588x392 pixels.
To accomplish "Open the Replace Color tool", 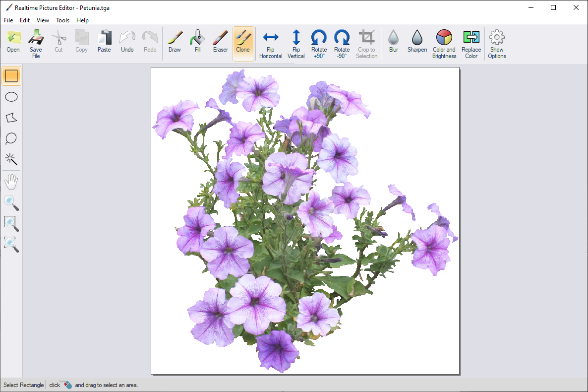I will (x=471, y=42).
